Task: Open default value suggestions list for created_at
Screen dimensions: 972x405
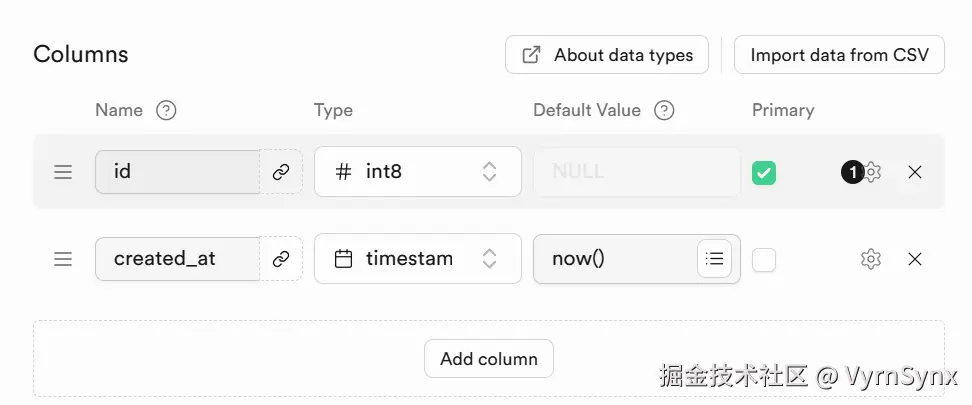Action: [714, 259]
